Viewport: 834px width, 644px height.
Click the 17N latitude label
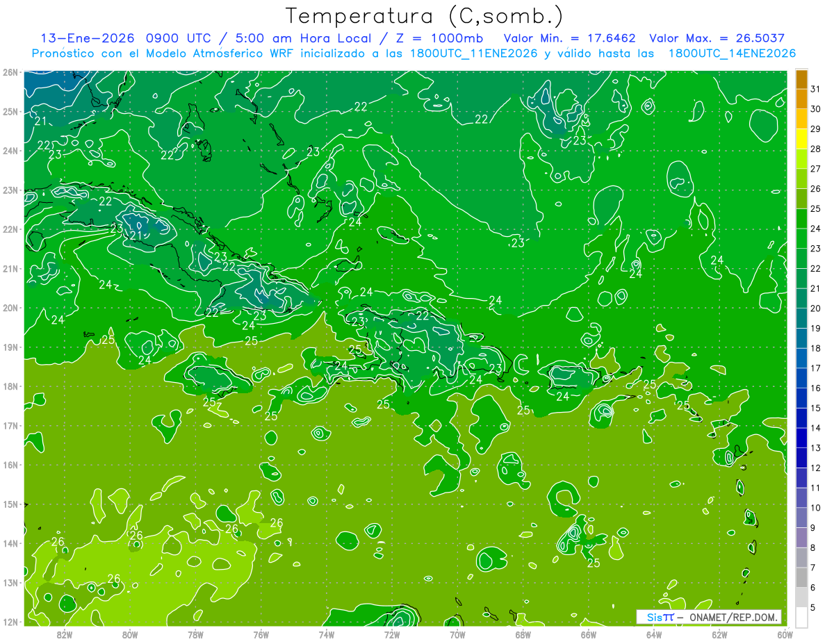(x=10, y=426)
